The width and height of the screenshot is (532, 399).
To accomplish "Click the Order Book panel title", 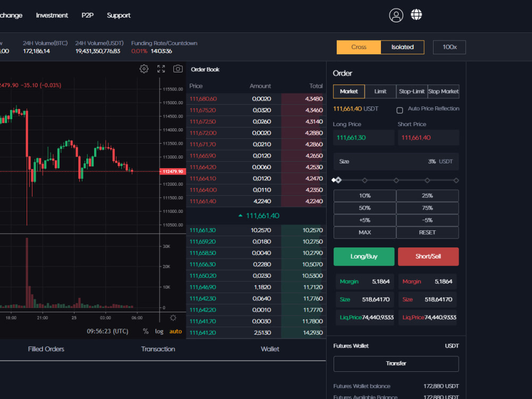I will pyautogui.click(x=205, y=70).
